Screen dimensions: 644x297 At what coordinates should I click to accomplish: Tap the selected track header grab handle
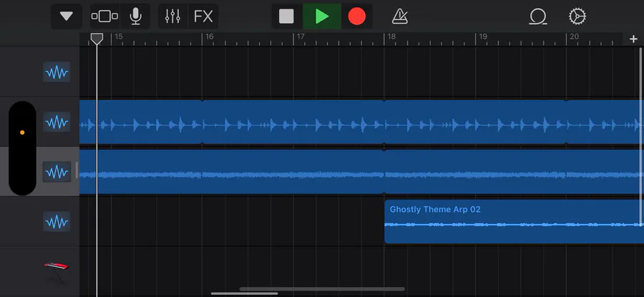[x=77, y=170]
